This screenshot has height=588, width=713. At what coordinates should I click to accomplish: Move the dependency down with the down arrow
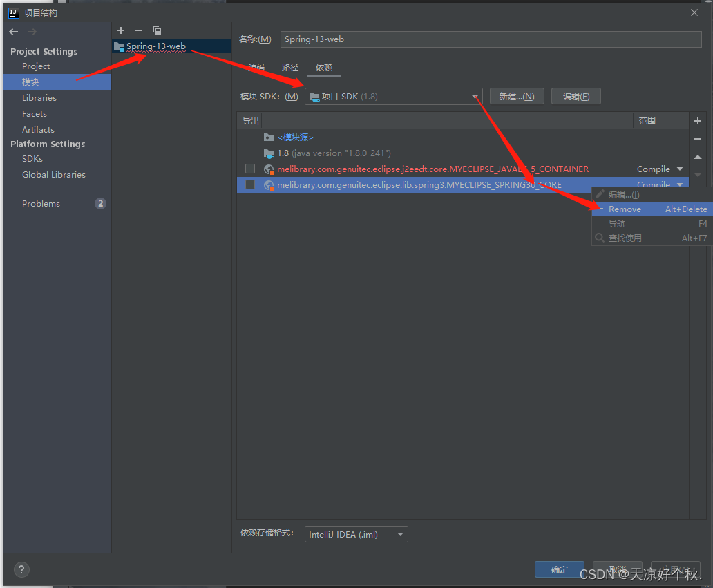[698, 175]
